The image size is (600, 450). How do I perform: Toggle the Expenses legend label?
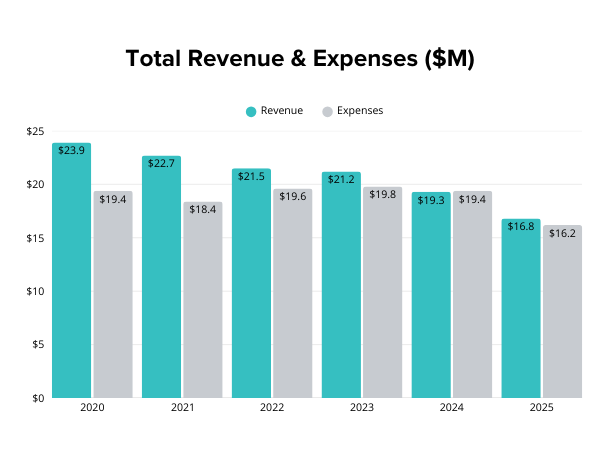tap(359, 111)
